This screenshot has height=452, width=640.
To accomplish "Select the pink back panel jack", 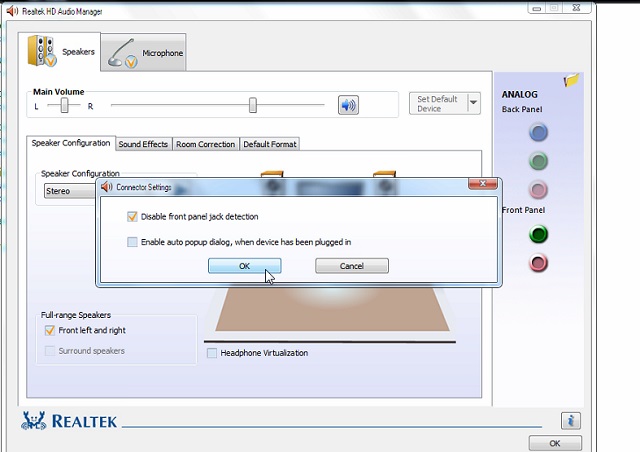I will coord(539,189).
